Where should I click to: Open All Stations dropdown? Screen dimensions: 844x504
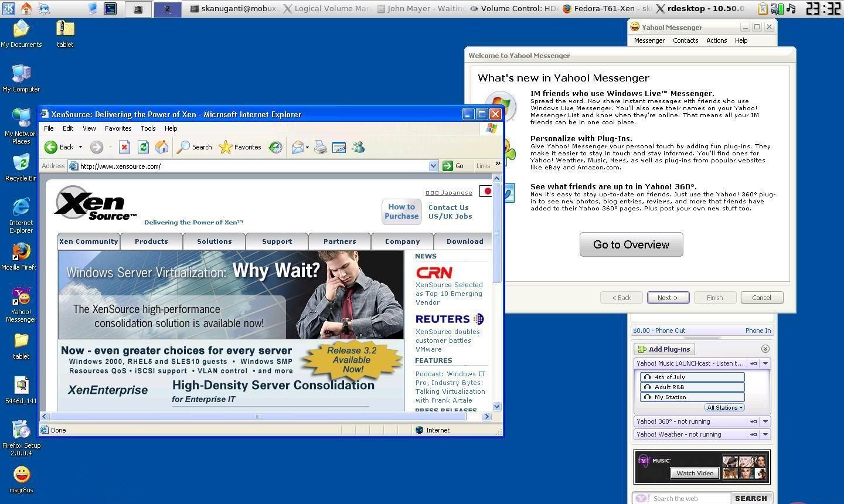coord(725,407)
